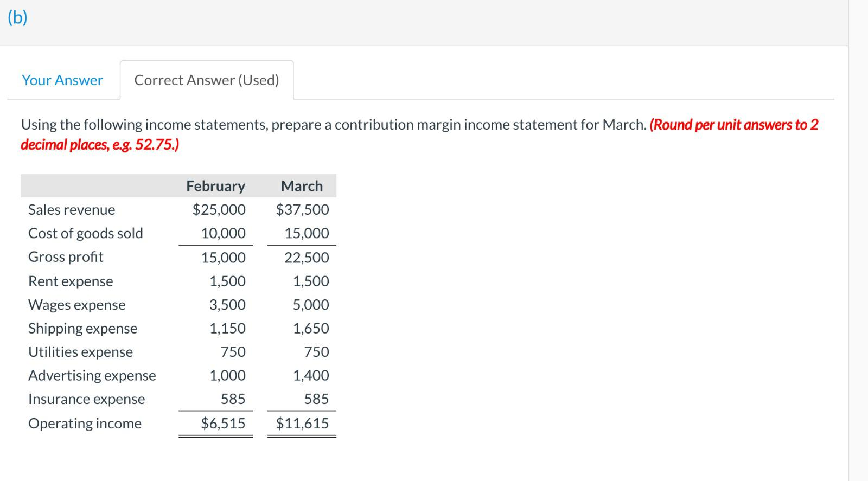Click March shipping value 1,650
Screen dimensions: 868x481
pyautogui.click(x=311, y=329)
